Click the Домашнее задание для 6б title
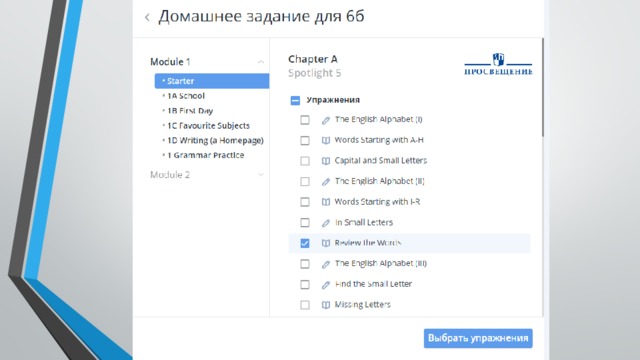The width and height of the screenshot is (640, 360). (261, 16)
